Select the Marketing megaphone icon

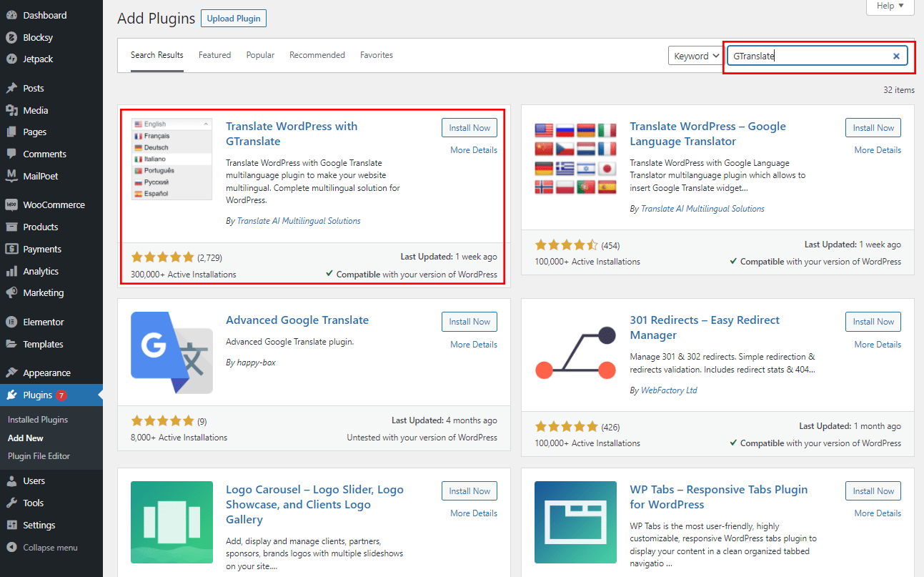12,292
